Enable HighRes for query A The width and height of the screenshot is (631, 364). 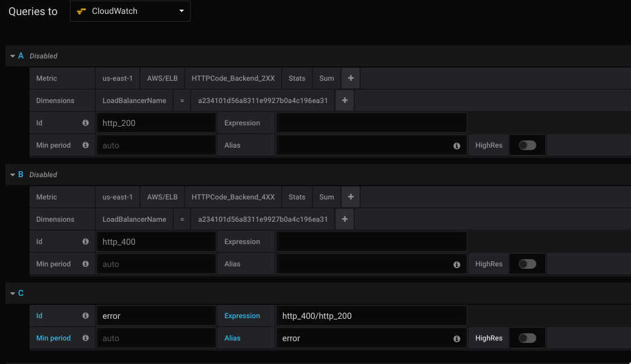(527, 145)
